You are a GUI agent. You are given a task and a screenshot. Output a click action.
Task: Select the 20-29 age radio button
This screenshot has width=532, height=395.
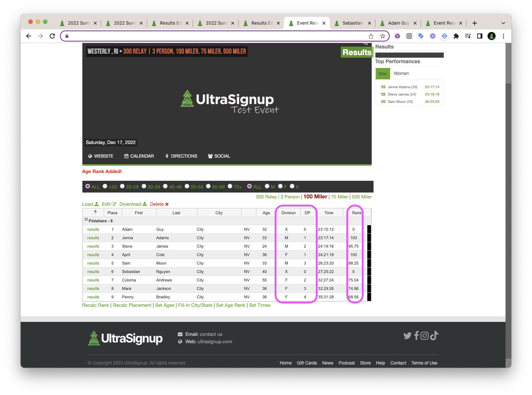tap(122, 186)
